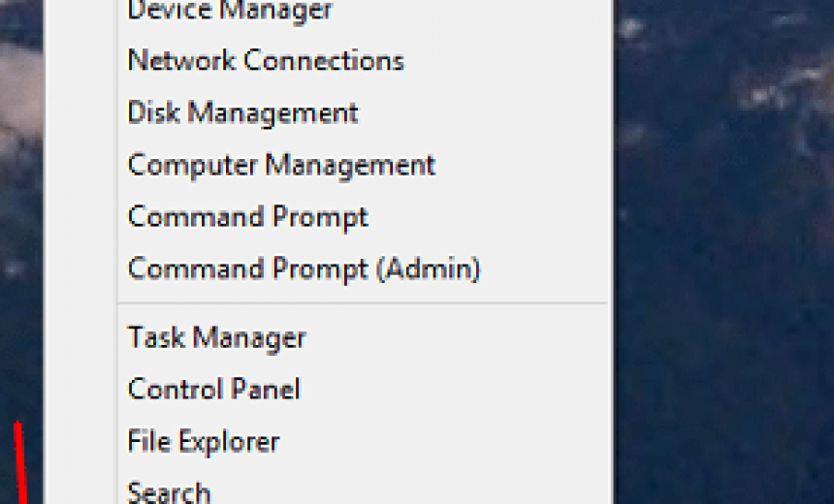
Task: Click the word Disk in Disk Management
Action: tap(154, 112)
